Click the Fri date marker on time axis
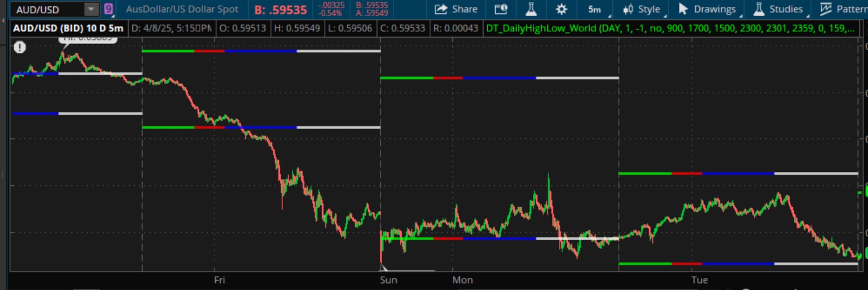The width and height of the screenshot is (868, 290). (x=220, y=280)
